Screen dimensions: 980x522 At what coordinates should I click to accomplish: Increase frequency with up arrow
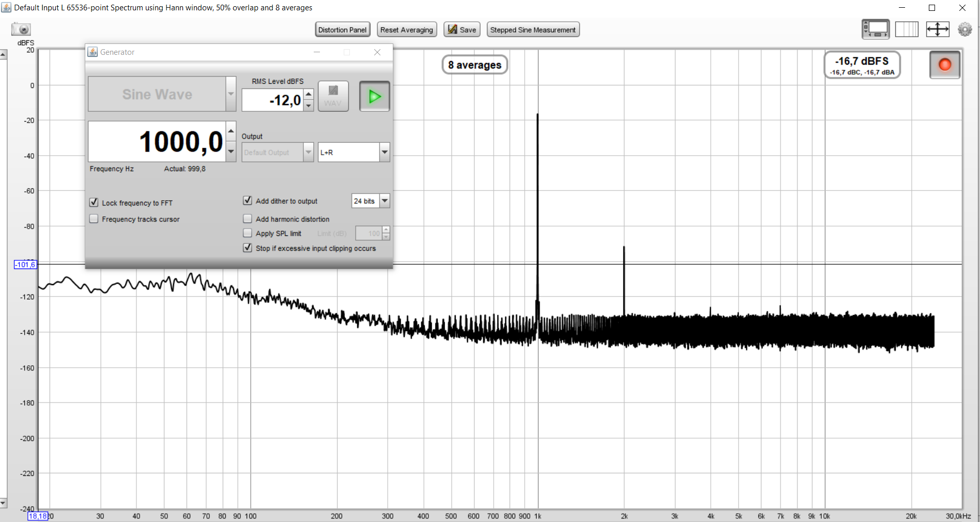click(x=231, y=131)
